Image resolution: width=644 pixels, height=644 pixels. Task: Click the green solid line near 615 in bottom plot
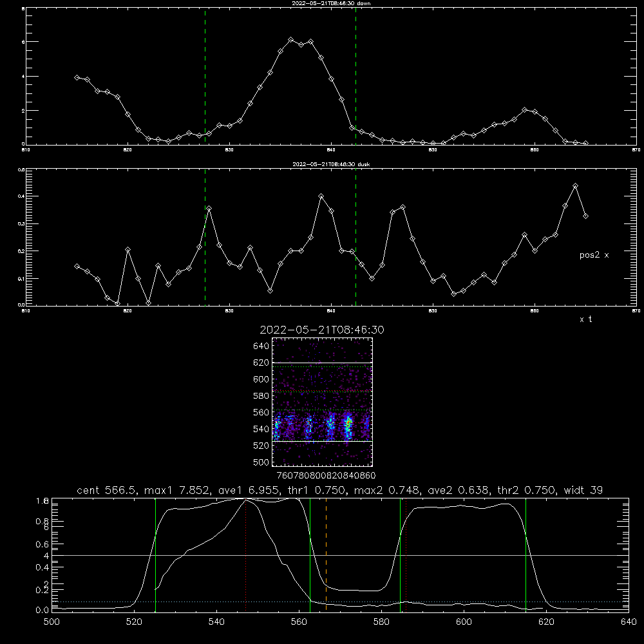point(526,554)
